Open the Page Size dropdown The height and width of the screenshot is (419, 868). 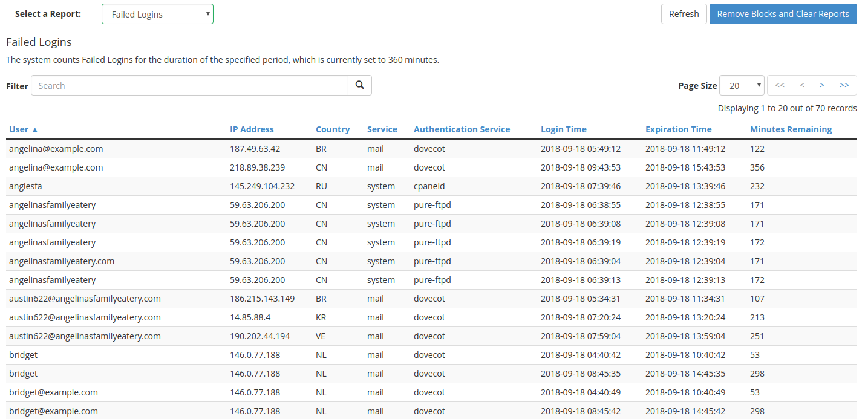(742, 85)
